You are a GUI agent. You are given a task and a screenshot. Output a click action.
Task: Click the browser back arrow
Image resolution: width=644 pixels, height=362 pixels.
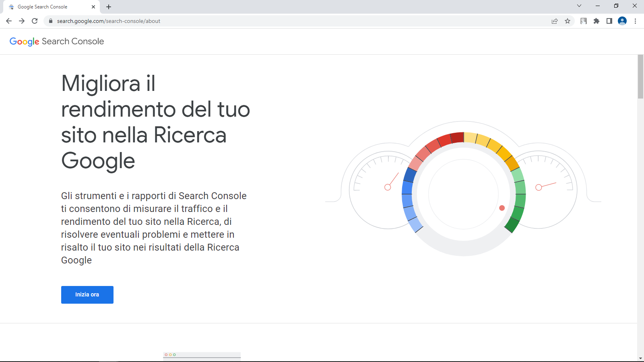click(9, 21)
